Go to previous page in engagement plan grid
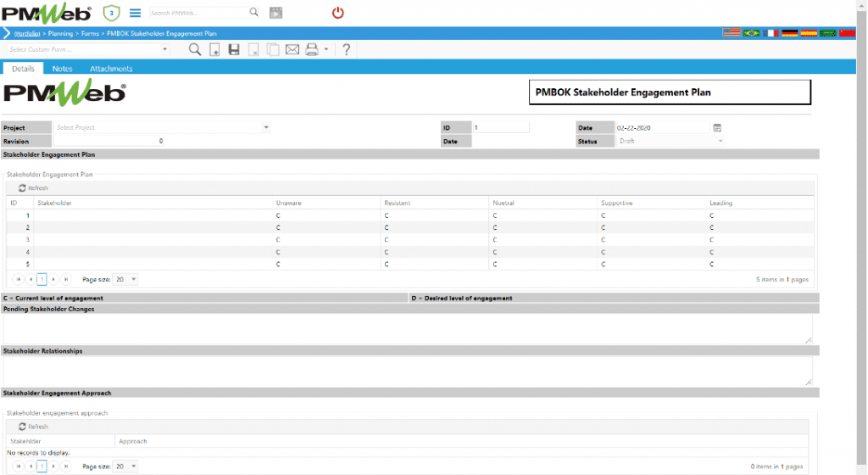Viewport: 868px width, 475px height. coord(31,280)
